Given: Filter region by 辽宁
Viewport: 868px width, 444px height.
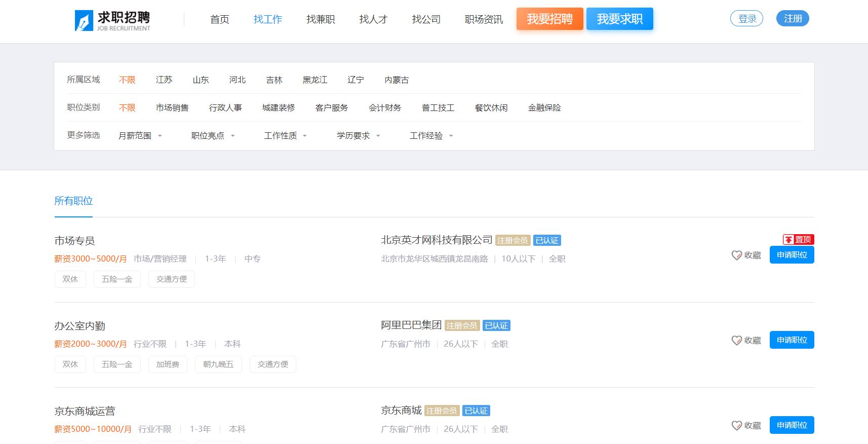Looking at the screenshot, I should [356, 80].
